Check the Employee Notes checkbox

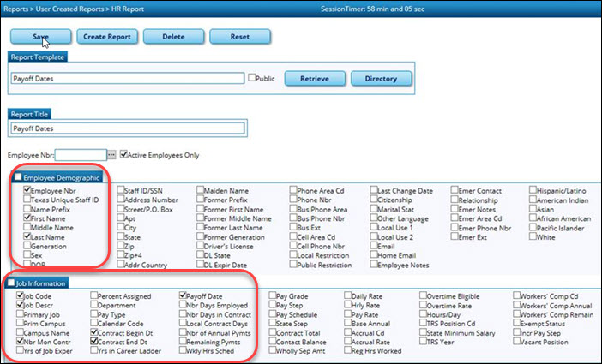(x=374, y=264)
